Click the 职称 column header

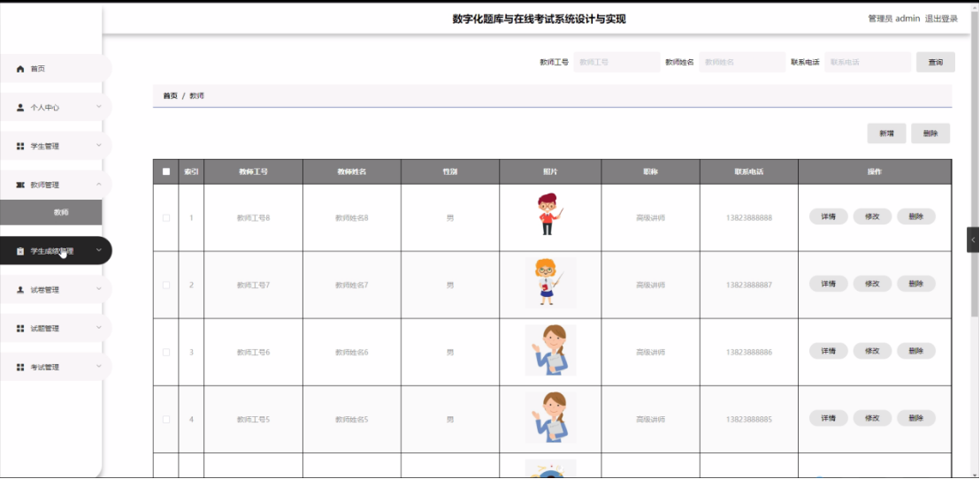651,171
